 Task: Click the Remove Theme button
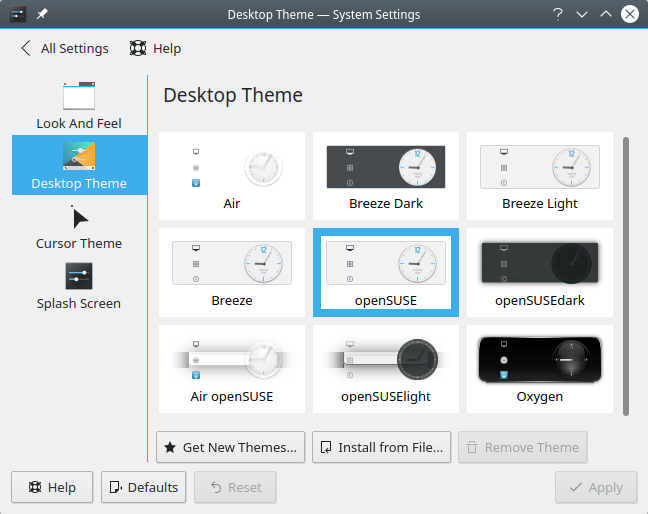click(523, 447)
